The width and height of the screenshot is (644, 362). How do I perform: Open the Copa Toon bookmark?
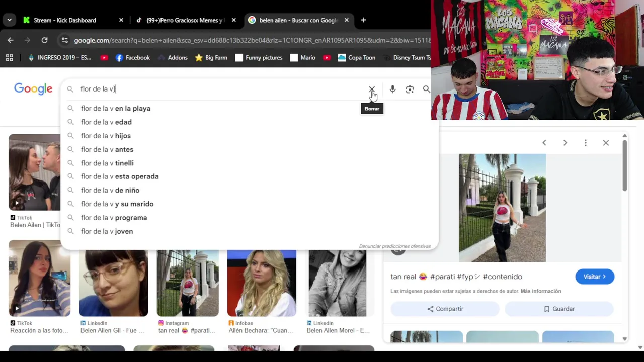(x=357, y=58)
